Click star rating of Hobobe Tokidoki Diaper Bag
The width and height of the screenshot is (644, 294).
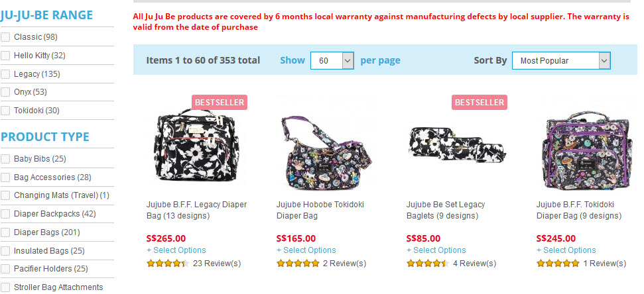[298, 264]
